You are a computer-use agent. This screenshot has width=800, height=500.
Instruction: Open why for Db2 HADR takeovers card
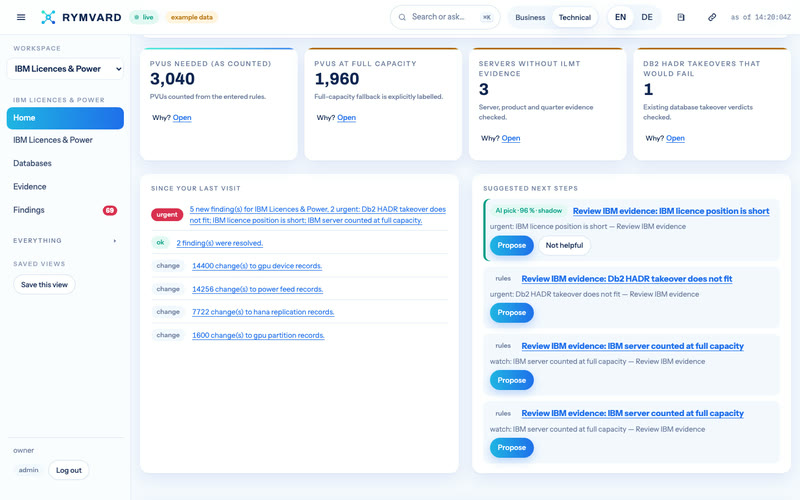coord(675,138)
